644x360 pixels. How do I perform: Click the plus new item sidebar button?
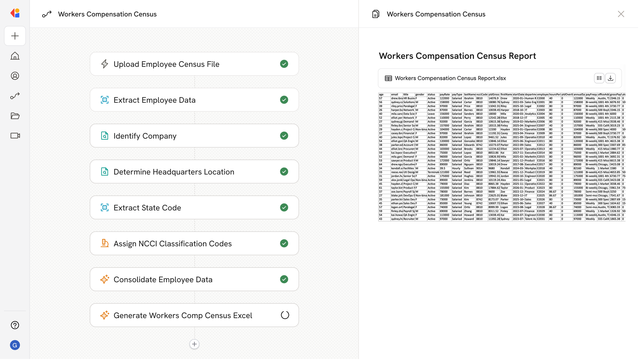coord(15,36)
